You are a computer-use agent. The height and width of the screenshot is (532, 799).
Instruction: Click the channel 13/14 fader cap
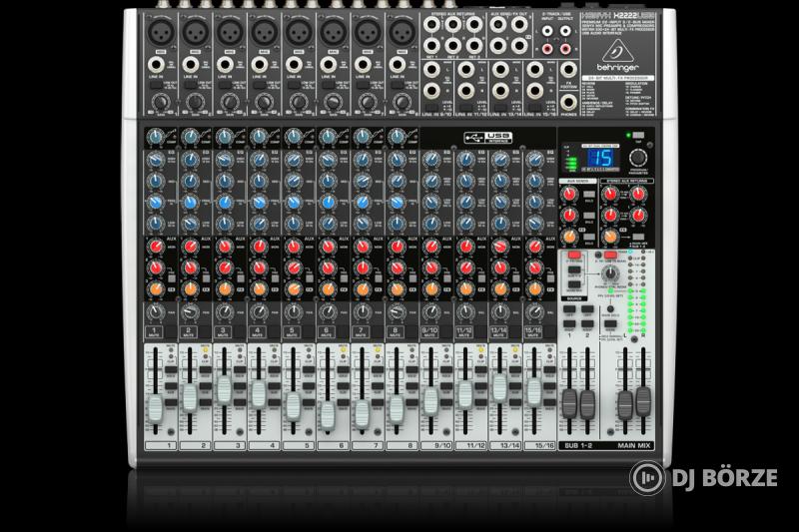pos(500,387)
